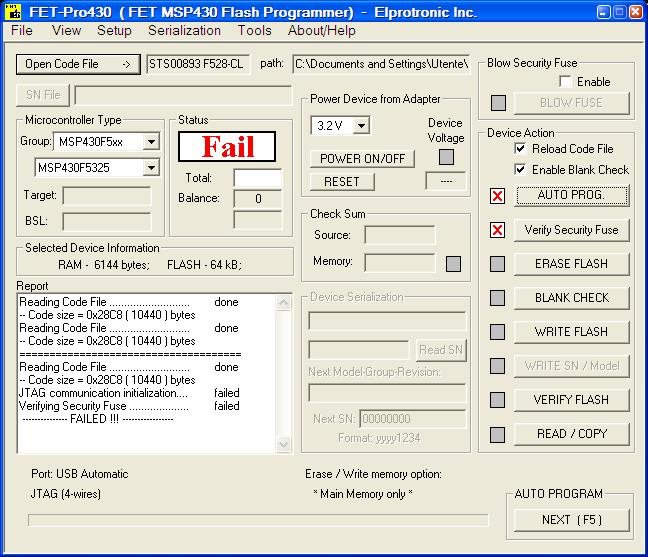Click the gray status indicator beside WRITE SN / Model
The height and width of the screenshot is (557, 648).
[497, 366]
